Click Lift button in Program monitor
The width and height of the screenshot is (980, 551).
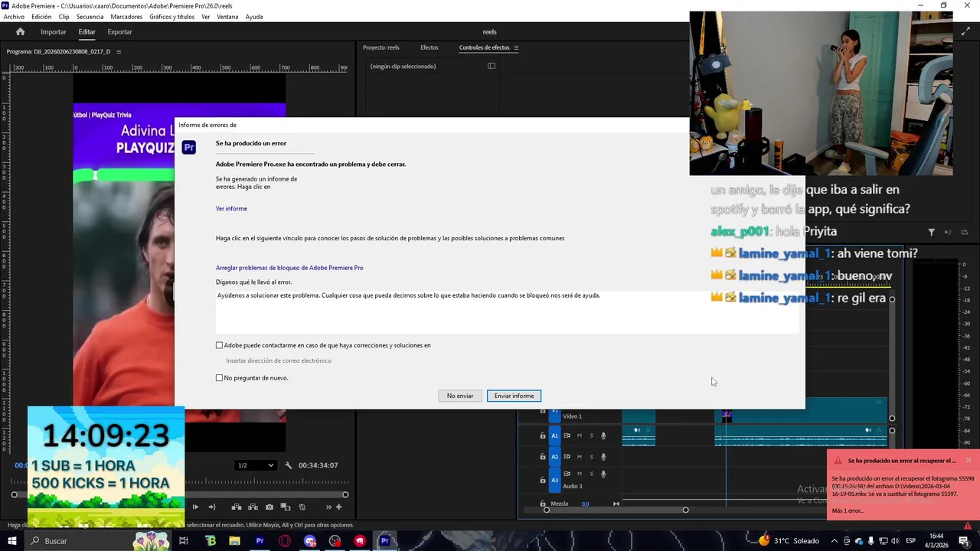click(237, 507)
